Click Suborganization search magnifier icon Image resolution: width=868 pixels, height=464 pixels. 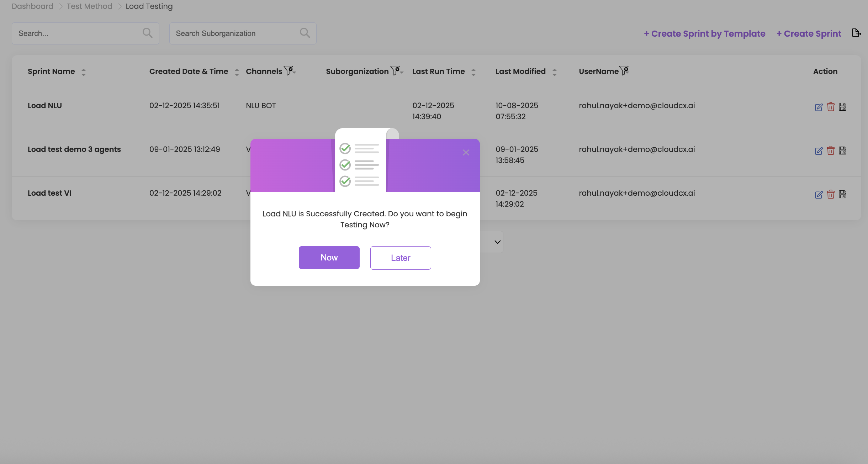tap(305, 33)
